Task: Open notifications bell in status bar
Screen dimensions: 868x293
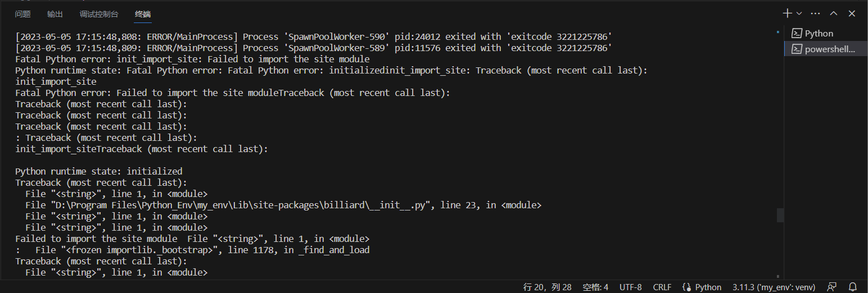Action: tap(852, 287)
